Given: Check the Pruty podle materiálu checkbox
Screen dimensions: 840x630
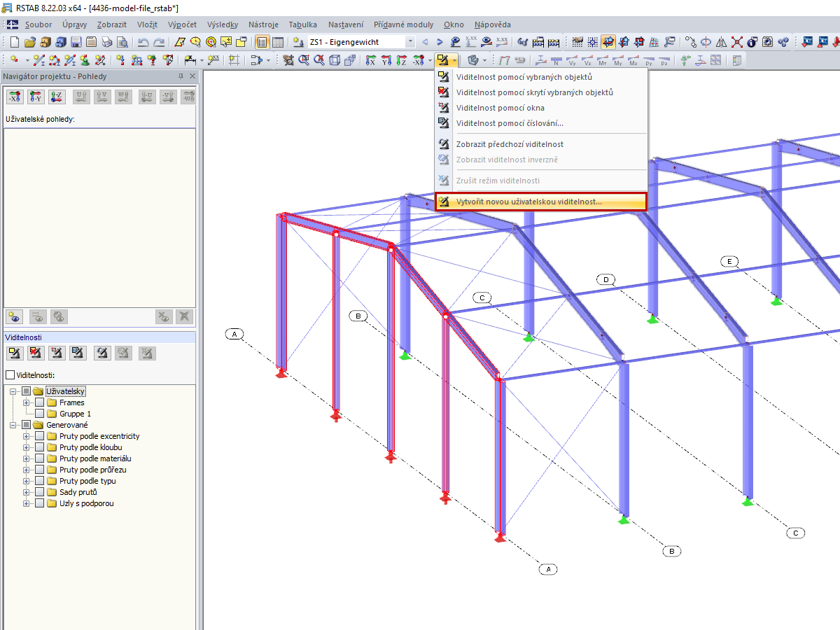Looking at the screenshot, I should [39, 458].
